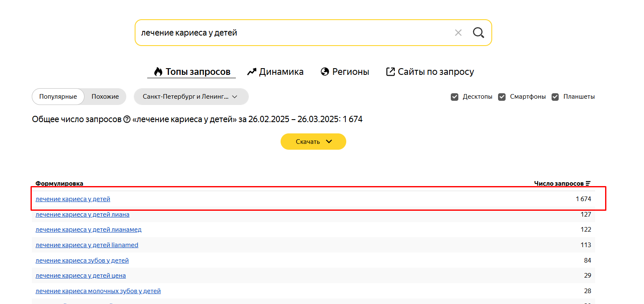The height and width of the screenshot is (304, 644).
Task: Click the sort icon beside Число запросов
Action: coord(588,183)
